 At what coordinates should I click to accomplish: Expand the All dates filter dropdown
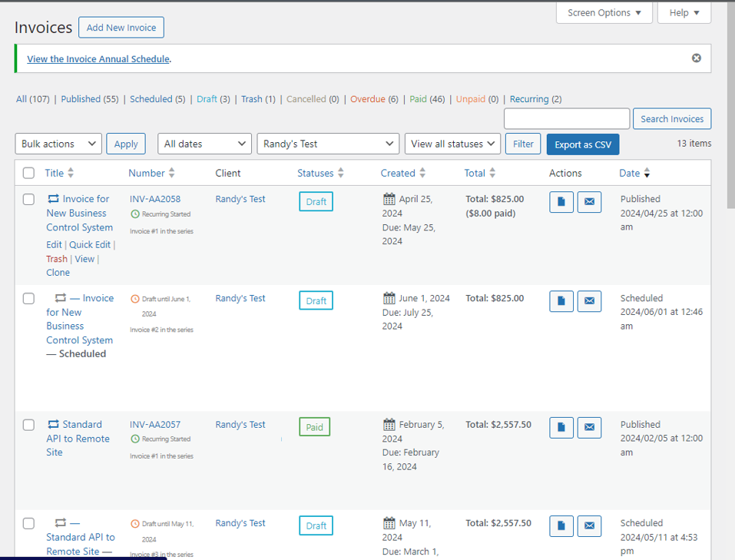[x=204, y=144]
